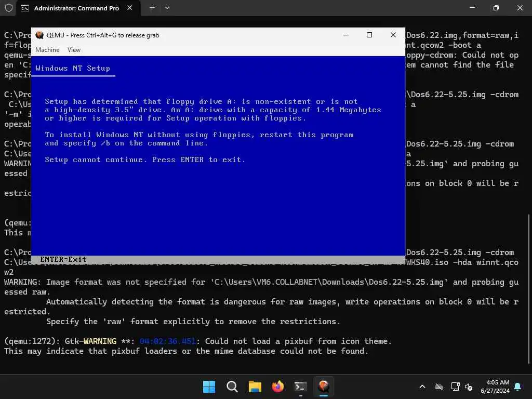This screenshot has width=532, height=399.
Task: Open the notification bell
Action: [518, 387]
